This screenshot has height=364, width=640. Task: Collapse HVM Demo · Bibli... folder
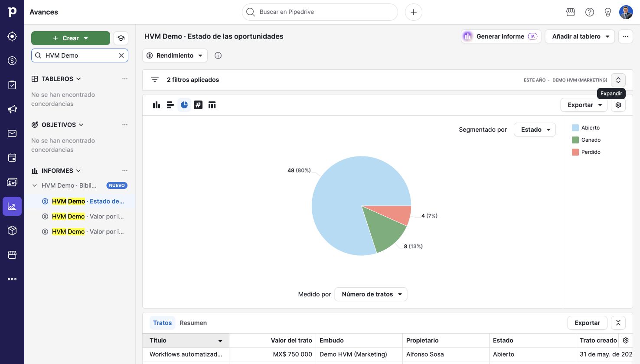pos(35,185)
